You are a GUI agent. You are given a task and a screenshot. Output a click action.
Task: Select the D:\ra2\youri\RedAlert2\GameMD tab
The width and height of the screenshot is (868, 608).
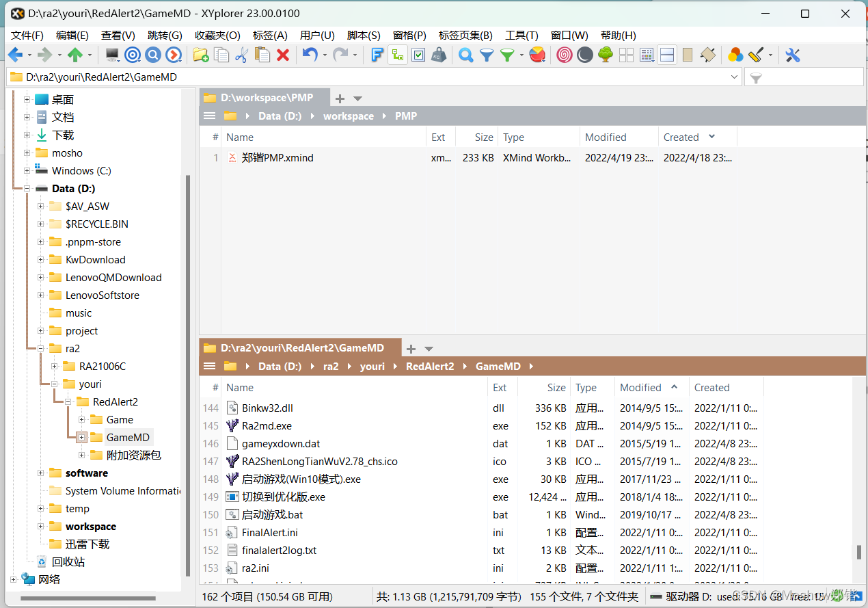click(x=301, y=348)
